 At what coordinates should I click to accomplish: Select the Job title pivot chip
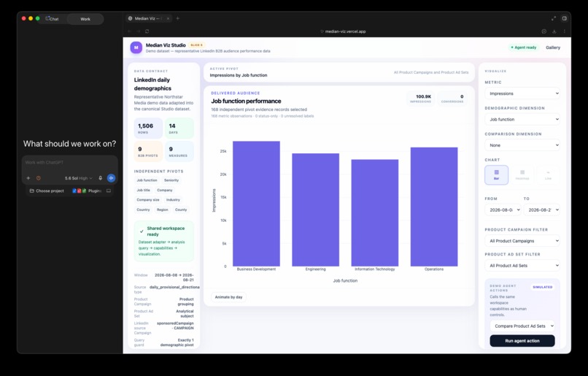click(x=143, y=191)
